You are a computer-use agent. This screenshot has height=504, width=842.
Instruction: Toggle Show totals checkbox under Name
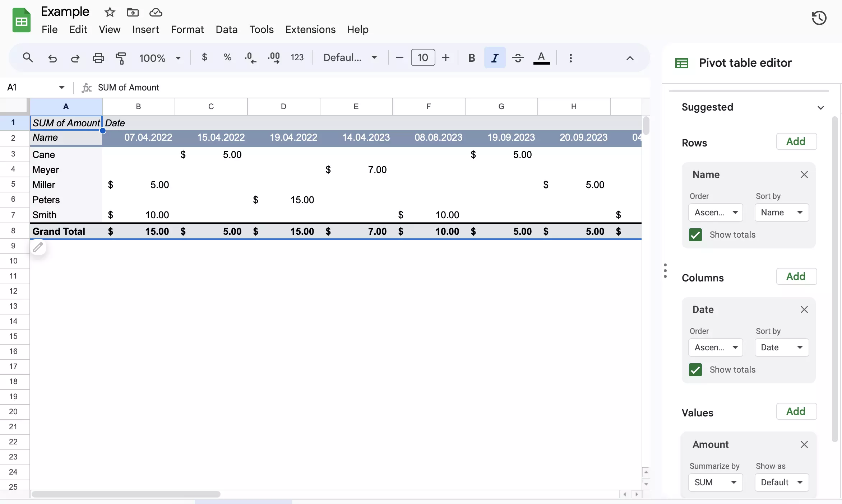coord(695,235)
